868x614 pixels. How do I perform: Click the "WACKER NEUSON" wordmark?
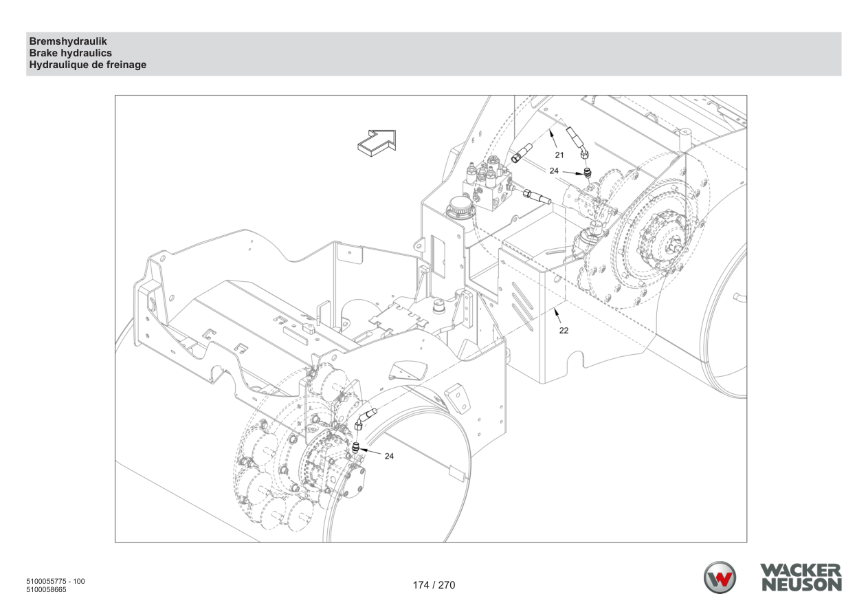[x=801, y=578]
